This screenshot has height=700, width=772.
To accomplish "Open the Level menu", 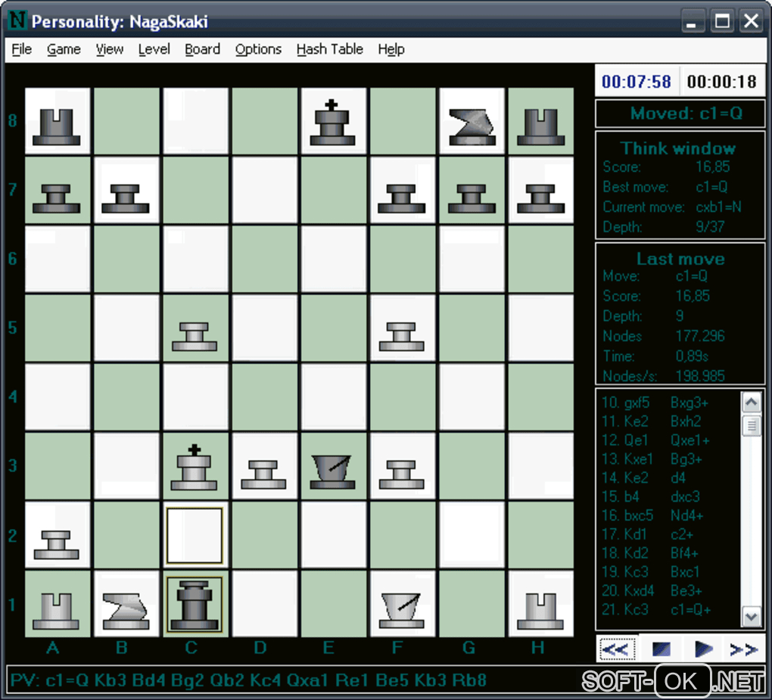I will 154,49.
